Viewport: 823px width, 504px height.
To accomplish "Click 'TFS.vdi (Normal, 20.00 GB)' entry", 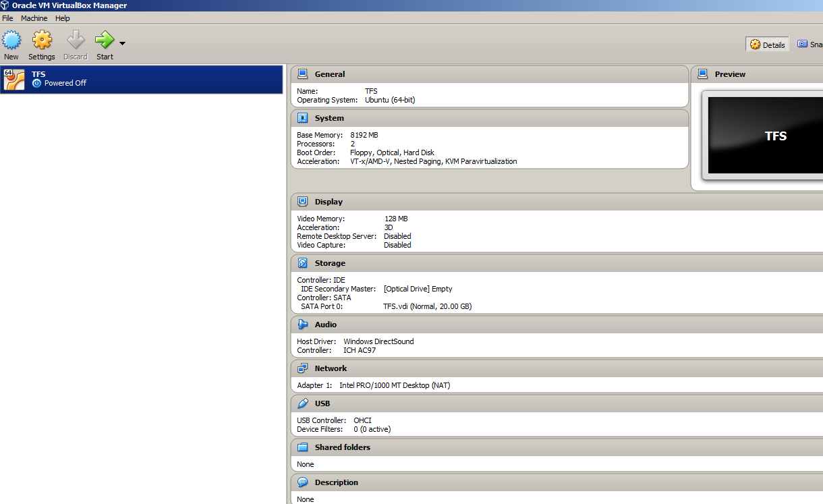I will pos(428,306).
